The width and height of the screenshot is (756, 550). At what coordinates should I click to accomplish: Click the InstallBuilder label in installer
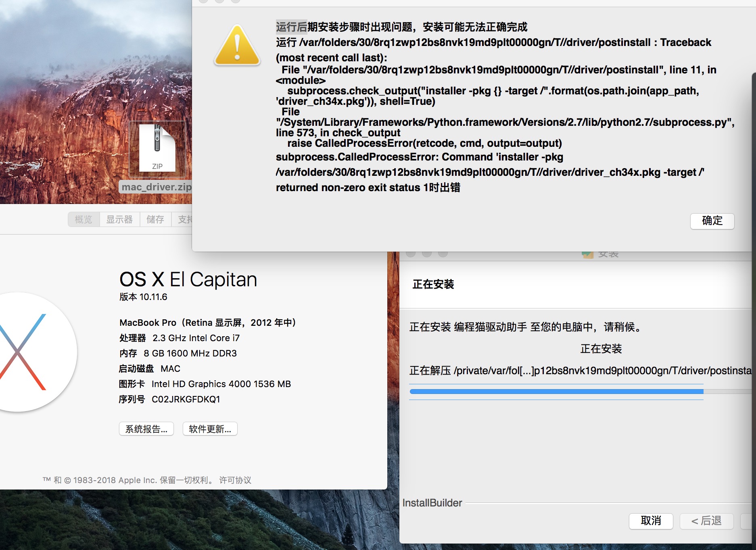click(x=432, y=503)
